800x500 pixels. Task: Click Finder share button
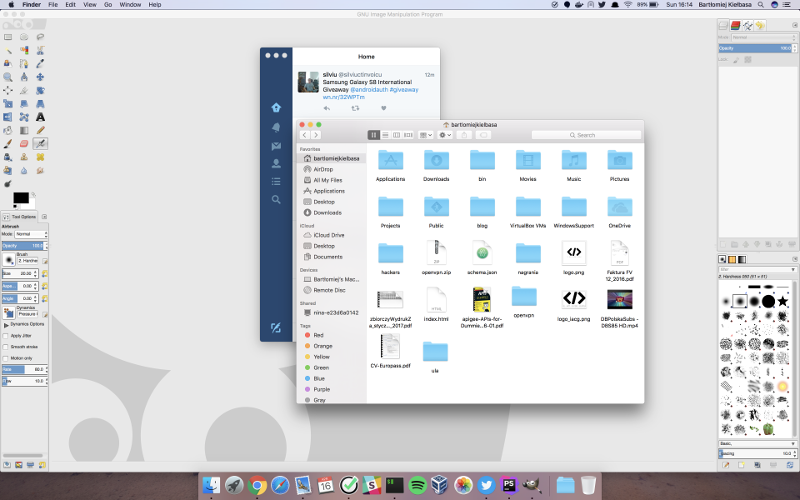tap(464, 135)
